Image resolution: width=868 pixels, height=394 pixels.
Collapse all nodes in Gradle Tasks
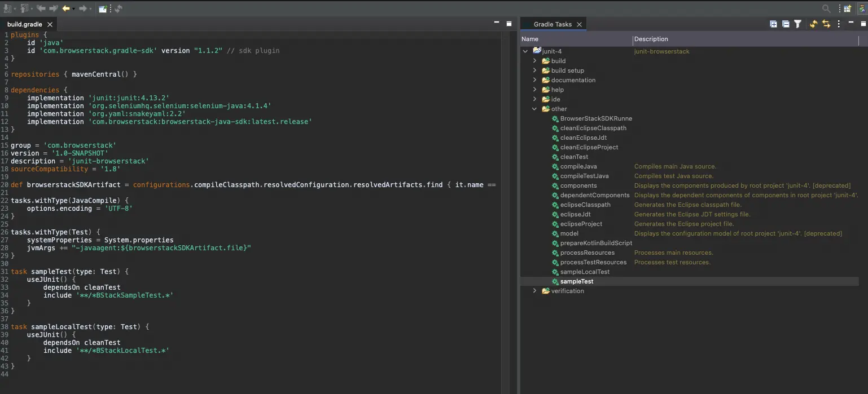click(785, 24)
